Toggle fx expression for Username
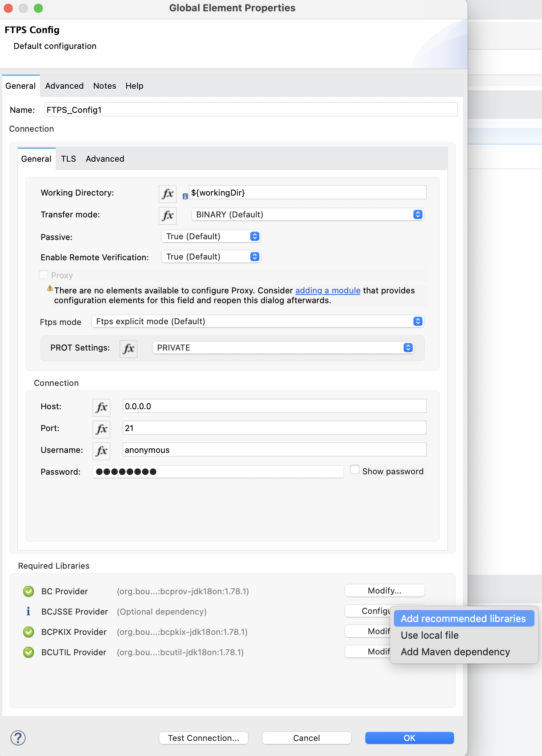The image size is (542, 756). click(x=101, y=451)
